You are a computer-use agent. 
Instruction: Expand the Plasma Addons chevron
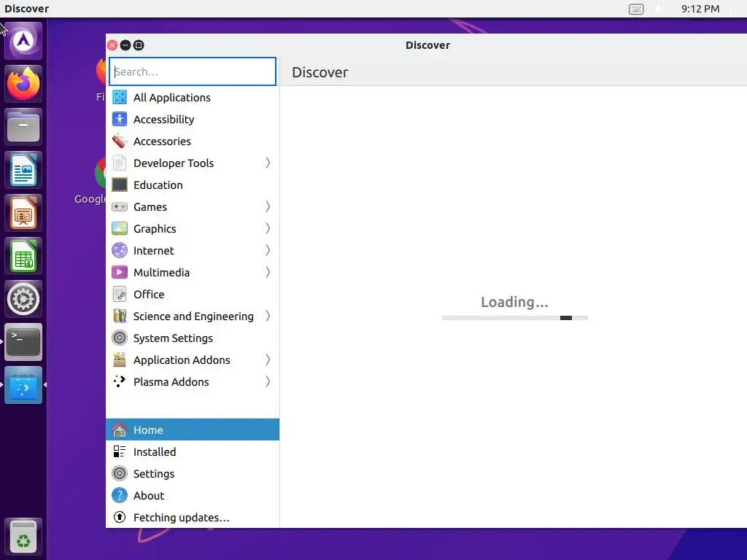(268, 381)
